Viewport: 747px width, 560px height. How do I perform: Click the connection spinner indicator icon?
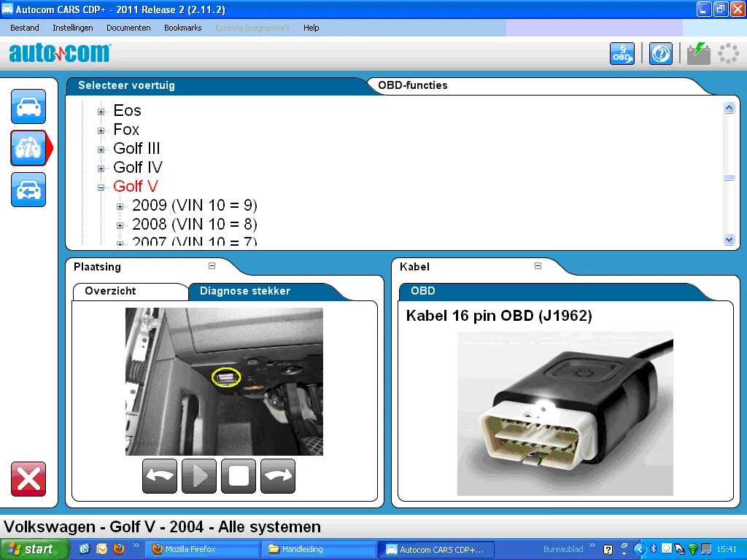point(729,53)
